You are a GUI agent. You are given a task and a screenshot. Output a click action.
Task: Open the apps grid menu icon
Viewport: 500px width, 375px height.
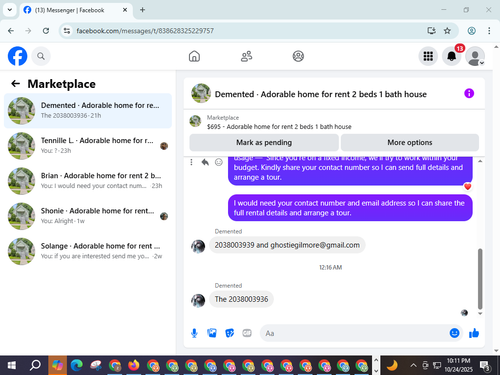pyautogui.click(x=428, y=56)
